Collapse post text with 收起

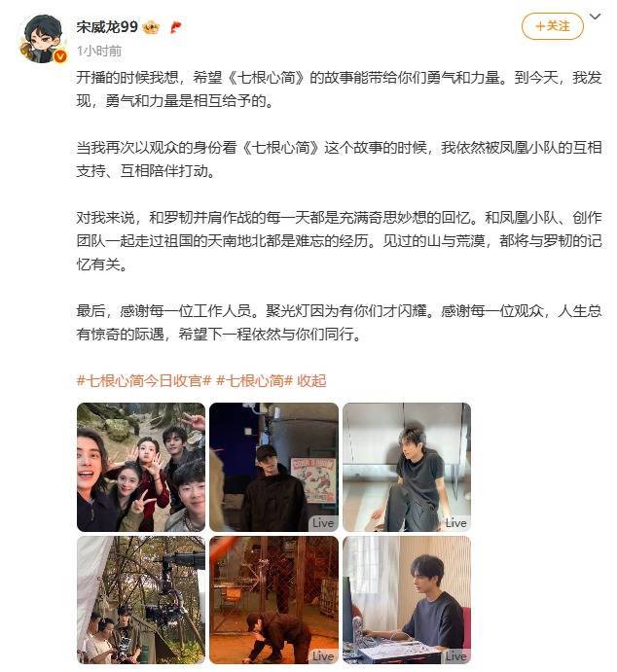pos(311,380)
